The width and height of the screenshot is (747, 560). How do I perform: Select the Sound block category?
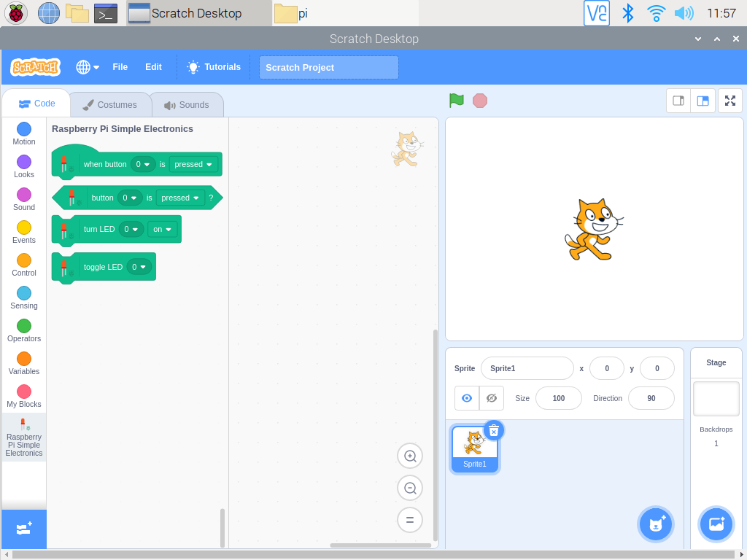point(24,200)
